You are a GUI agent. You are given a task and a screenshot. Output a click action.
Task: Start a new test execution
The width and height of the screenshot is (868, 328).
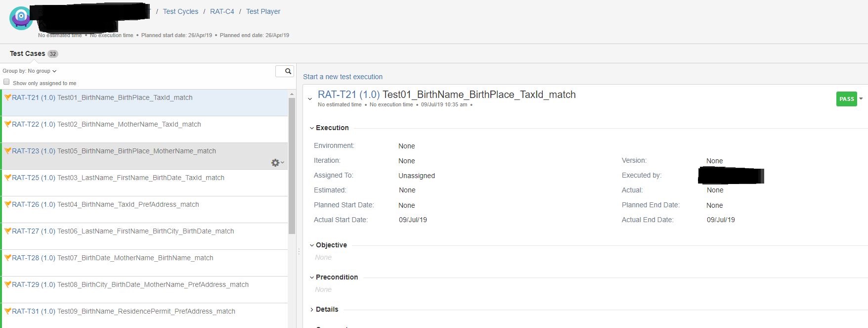click(x=343, y=77)
